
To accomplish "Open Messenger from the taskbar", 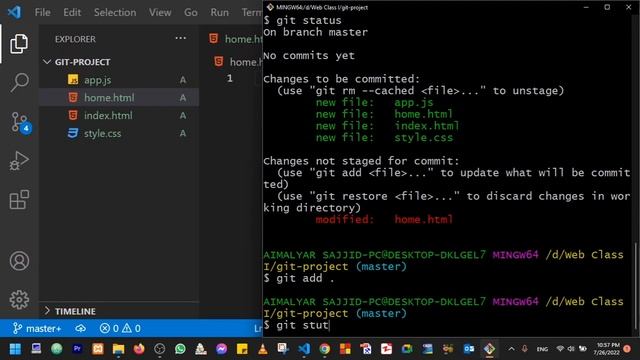I will (x=221, y=349).
